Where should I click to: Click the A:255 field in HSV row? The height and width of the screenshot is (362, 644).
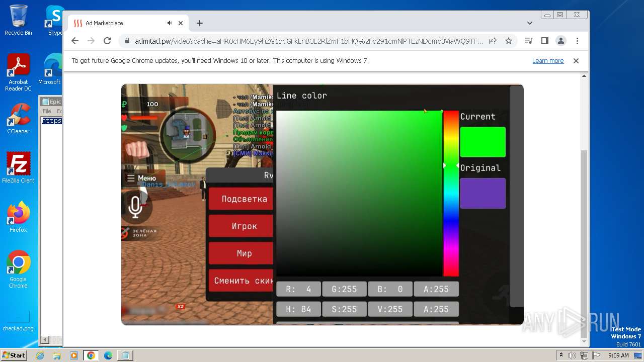(x=436, y=309)
